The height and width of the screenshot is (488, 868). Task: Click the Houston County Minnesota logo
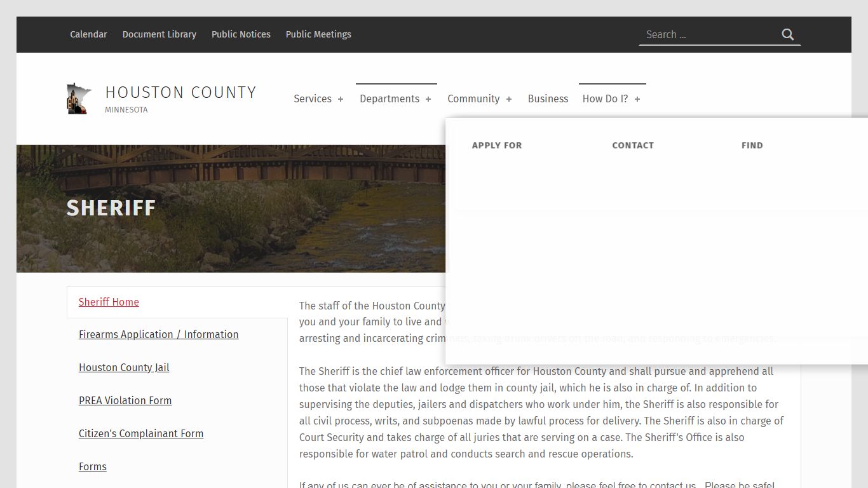click(x=79, y=98)
